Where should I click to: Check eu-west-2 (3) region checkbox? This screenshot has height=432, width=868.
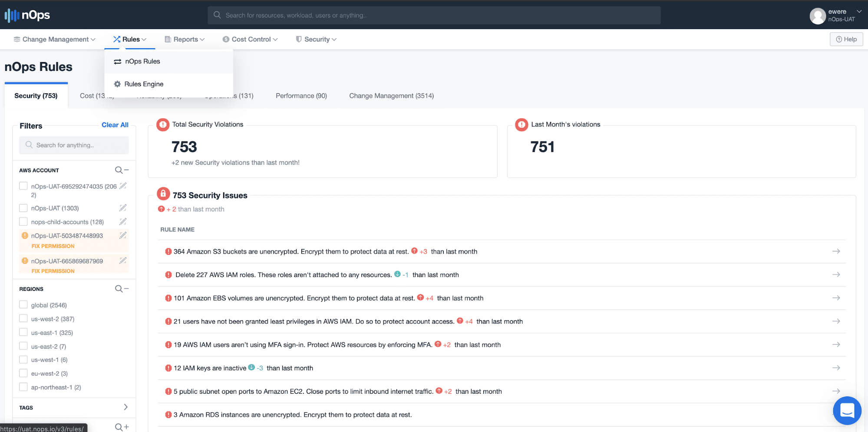click(x=23, y=373)
